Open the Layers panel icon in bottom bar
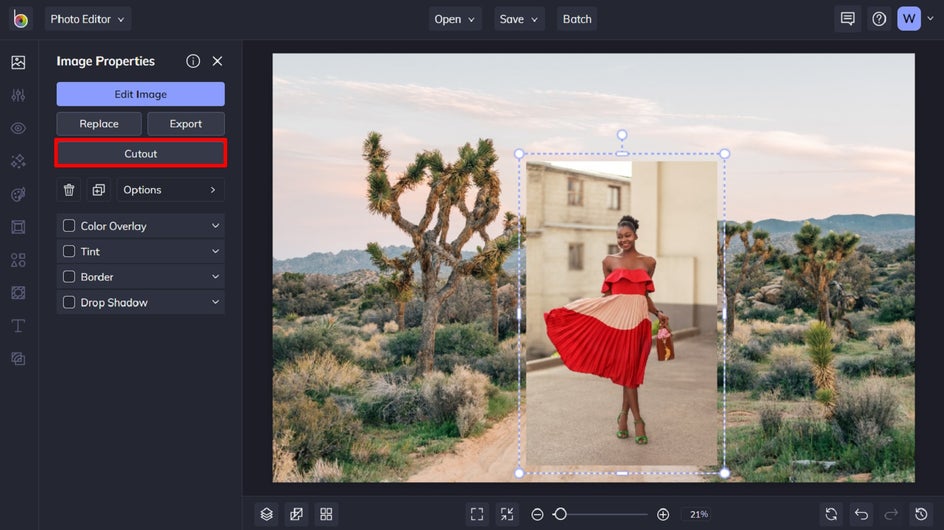 267,514
